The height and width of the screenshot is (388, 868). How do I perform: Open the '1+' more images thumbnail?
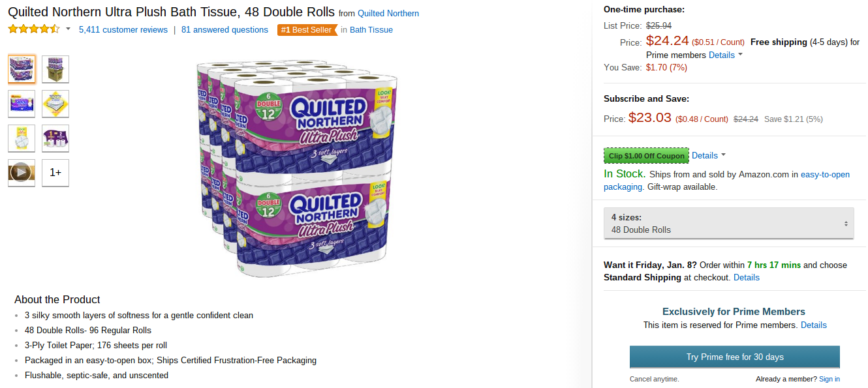[55, 173]
